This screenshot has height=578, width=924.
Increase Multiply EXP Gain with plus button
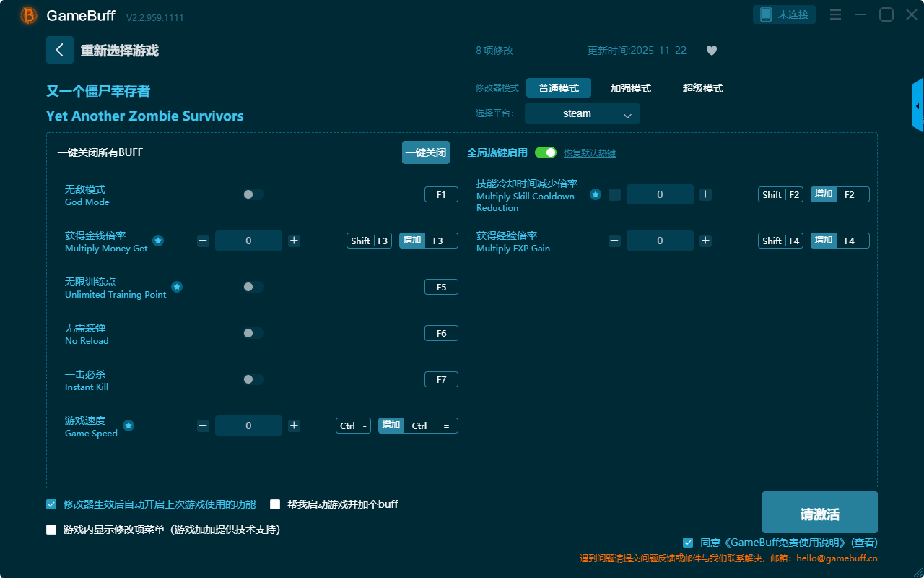click(x=705, y=241)
